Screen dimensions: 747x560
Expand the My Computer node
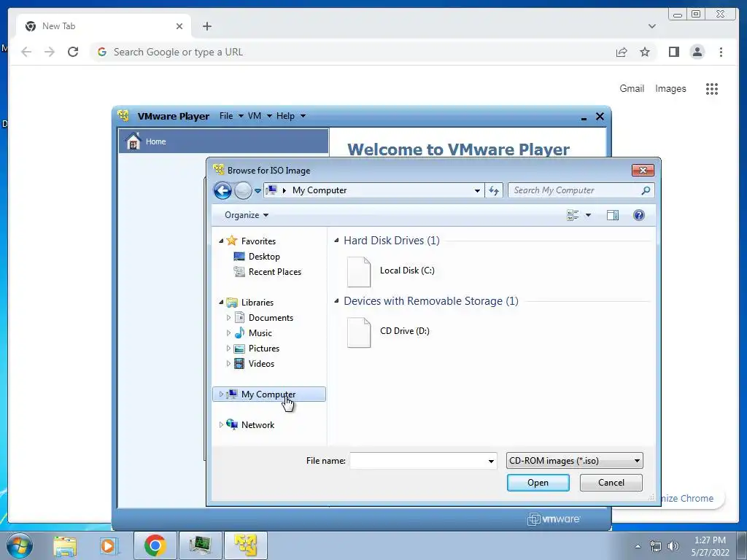pos(221,394)
